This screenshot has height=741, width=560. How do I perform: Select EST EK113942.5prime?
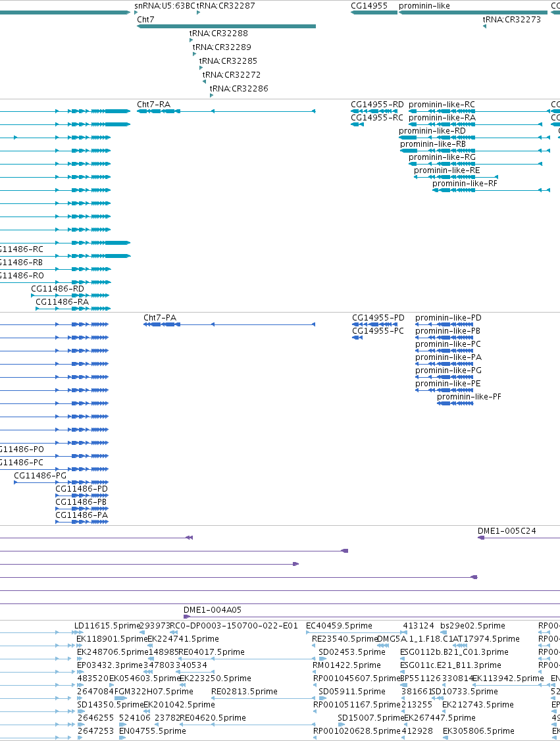click(x=509, y=678)
